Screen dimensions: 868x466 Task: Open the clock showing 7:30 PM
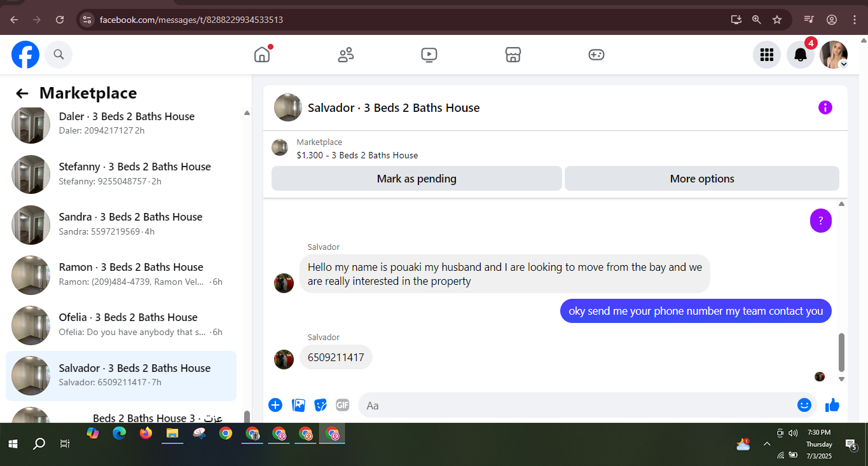[x=819, y=432]
